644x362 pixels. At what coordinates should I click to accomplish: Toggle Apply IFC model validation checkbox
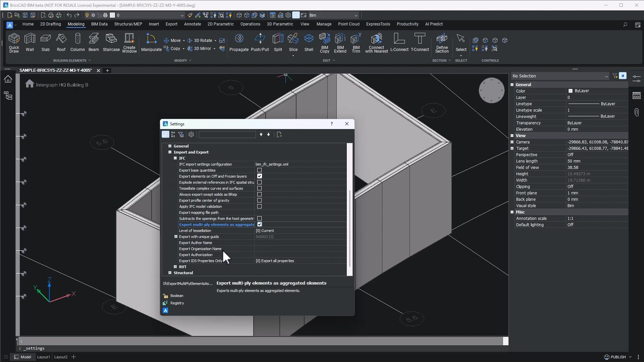[259, 206]
